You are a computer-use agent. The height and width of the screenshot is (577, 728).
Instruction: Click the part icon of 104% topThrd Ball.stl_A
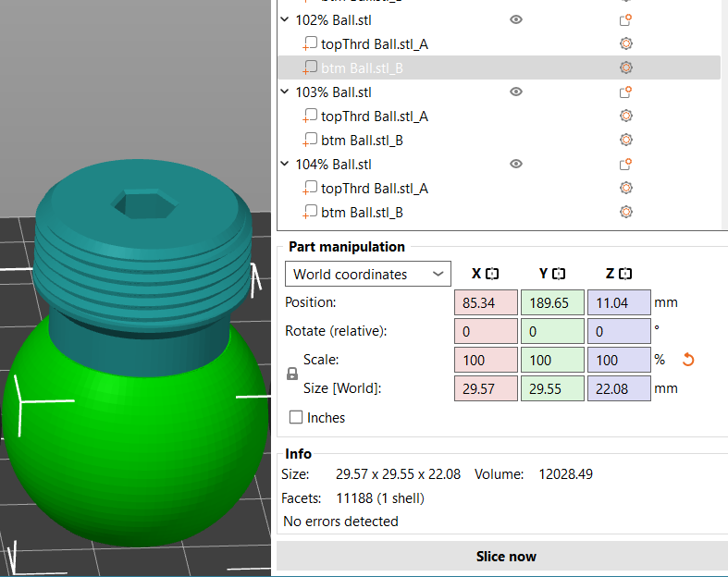(x=310, y=188)
